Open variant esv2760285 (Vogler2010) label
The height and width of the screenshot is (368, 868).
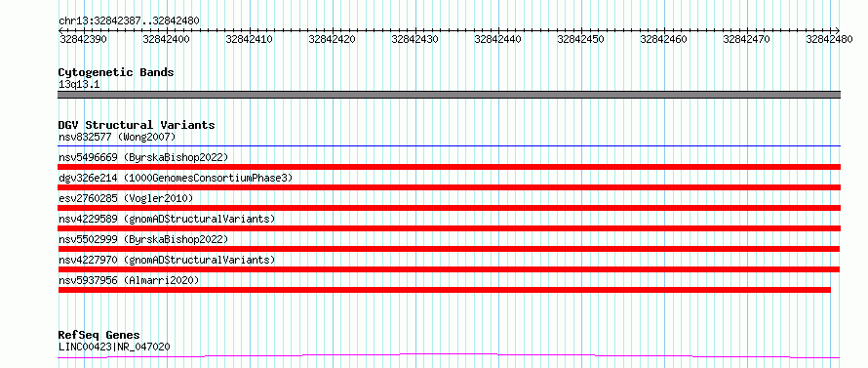coord(126,198)
